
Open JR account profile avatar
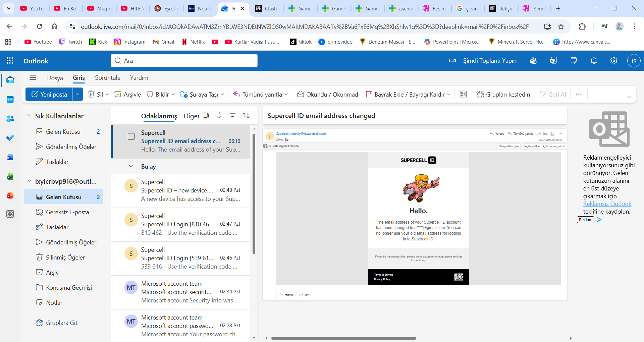pos(634,61)
